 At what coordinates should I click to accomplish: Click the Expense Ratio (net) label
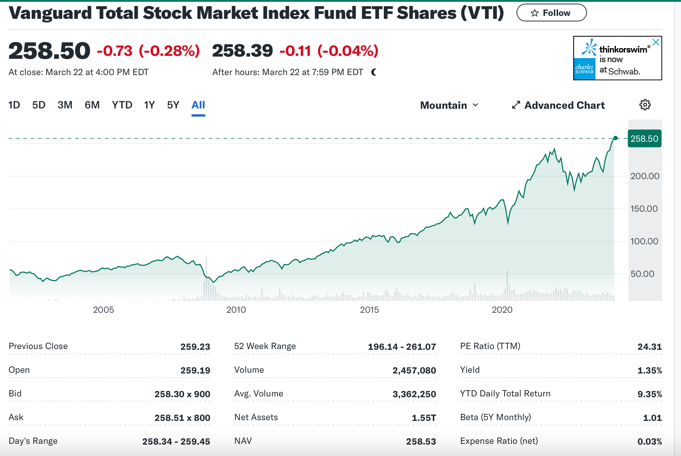click(499, 441)
